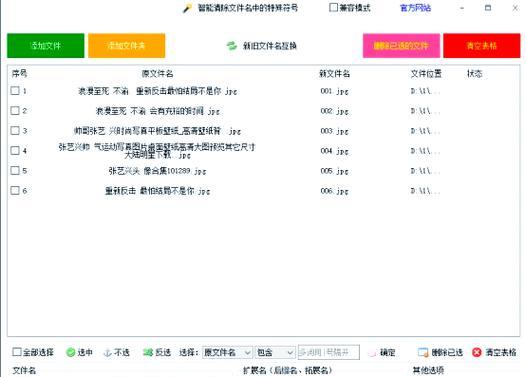Image resolution: width=526 pixels, height=377 pixels.
Task: Click the 新文件名 column header
Action: 334,73
